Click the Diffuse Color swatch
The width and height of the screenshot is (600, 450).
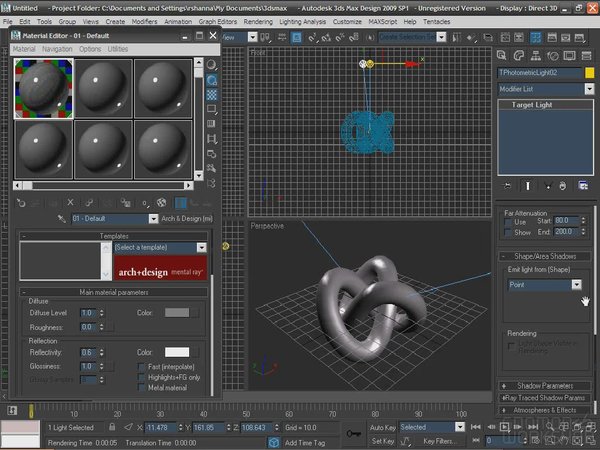coord(177,313)
